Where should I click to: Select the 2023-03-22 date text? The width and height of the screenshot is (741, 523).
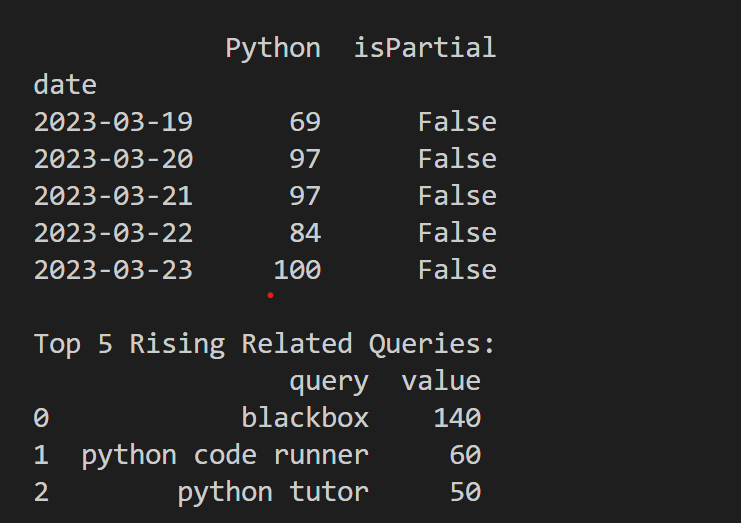(x=113, y=233)
